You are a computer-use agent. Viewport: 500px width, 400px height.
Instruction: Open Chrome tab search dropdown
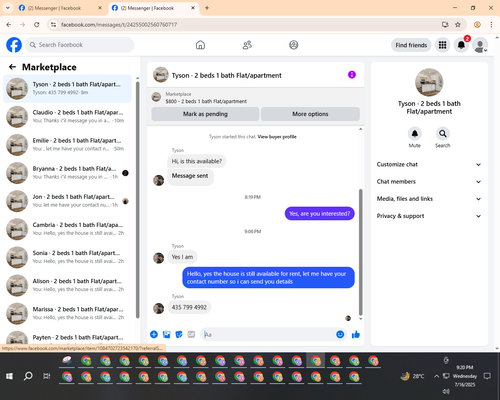pyautogui.click(x=8, y=8)
